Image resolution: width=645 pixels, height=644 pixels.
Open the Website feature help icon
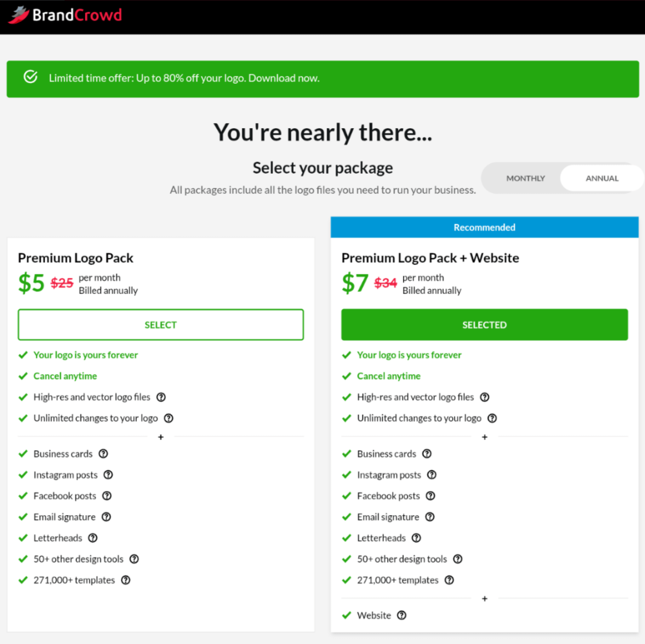(402, 615)
